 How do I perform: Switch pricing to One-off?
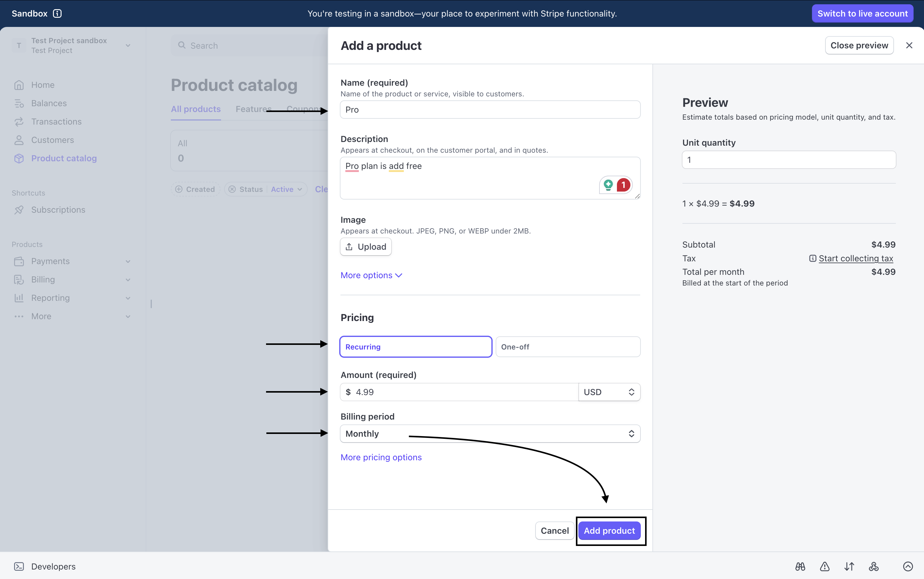pyautogui.click(x=567, y=346)
